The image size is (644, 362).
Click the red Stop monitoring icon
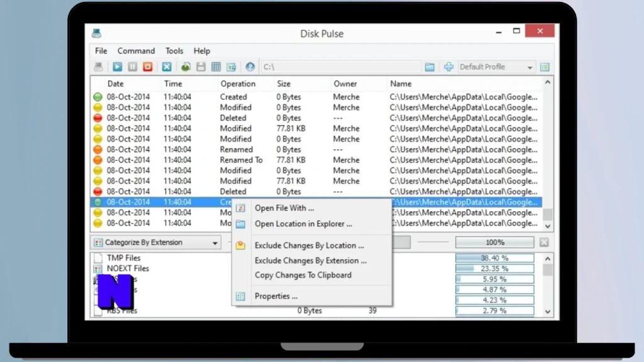pyautogui.click(x=147, y=67)
